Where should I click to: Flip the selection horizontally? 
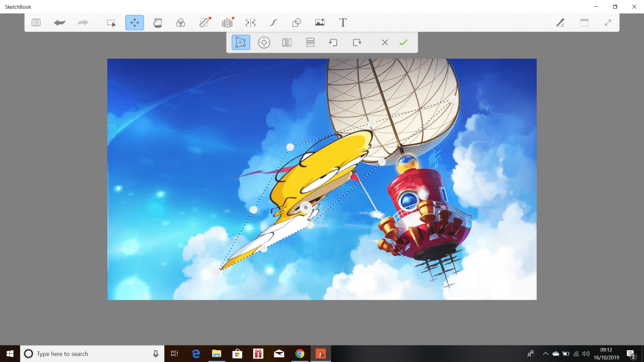[x=286, y=42]
